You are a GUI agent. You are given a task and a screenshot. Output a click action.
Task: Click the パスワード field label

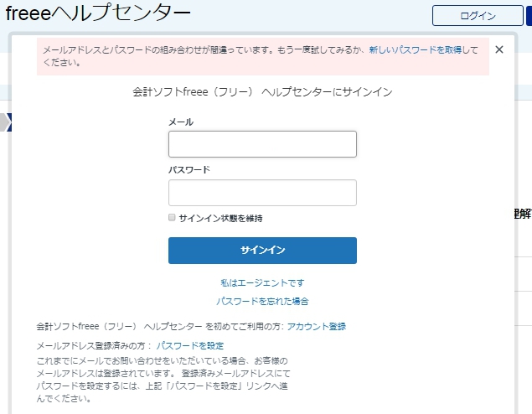(189, 169)
